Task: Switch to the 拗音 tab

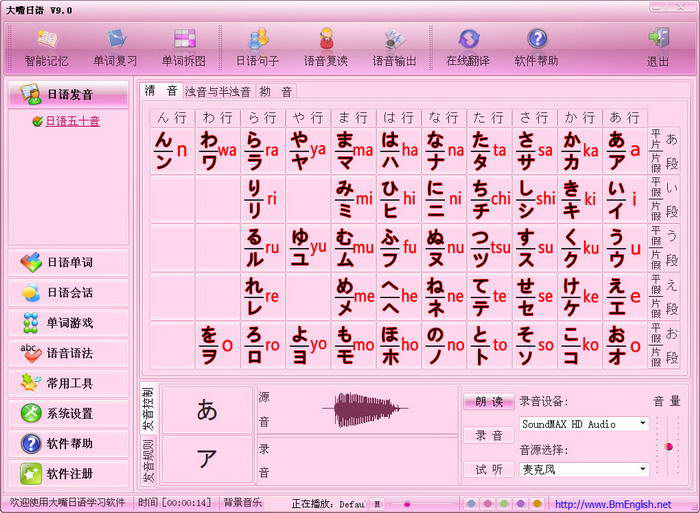Action: click(276, 92)
